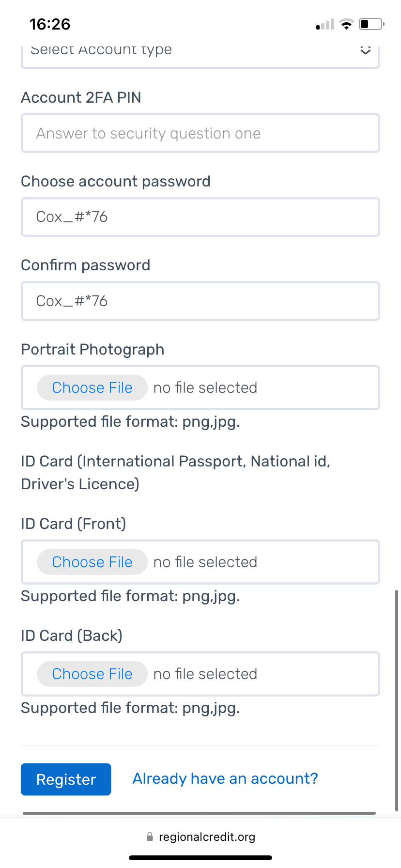Open the Already have an account? link
The image size is (401, 868).
click(x=225, y=778)
